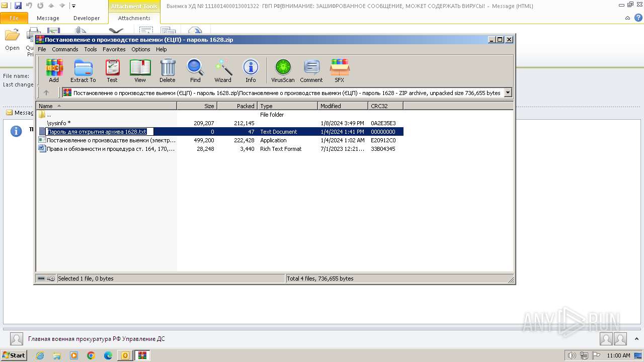This screenshot has width=644, height=362.
Task: Click sender contact photo in People Pane
Action: click(x=17, y=339)
